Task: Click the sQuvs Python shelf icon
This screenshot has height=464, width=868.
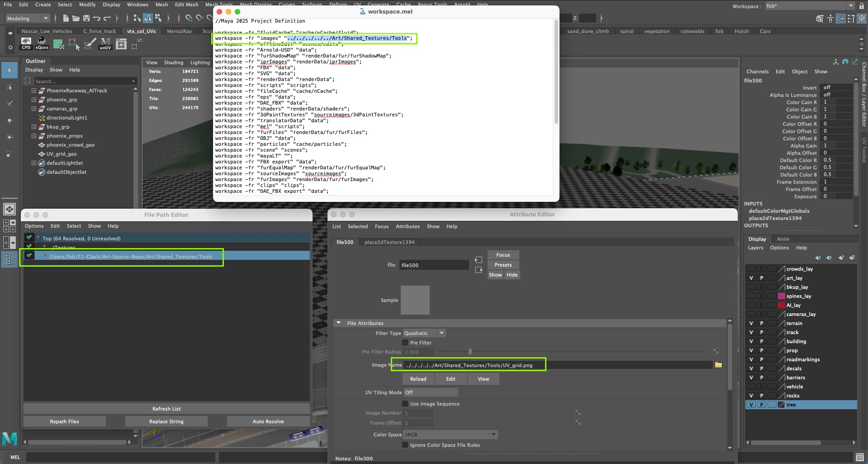Action: pyautogui.click(x=42, y=43)
